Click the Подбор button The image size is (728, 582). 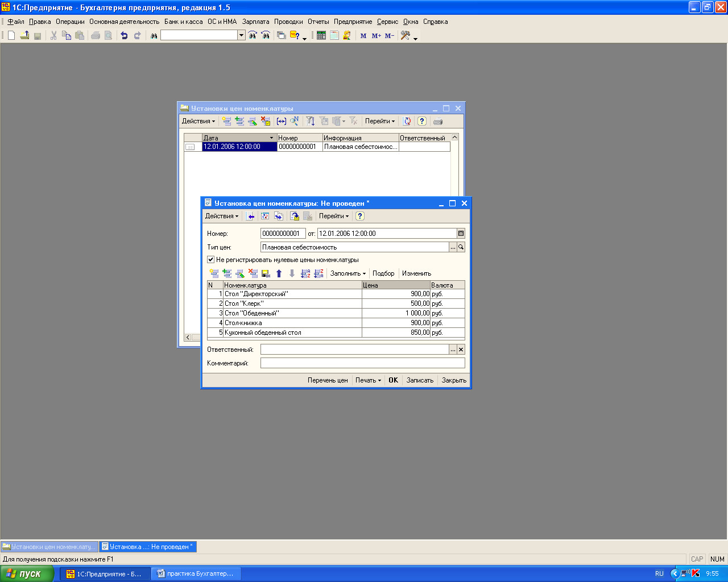(x=383, y=273)
